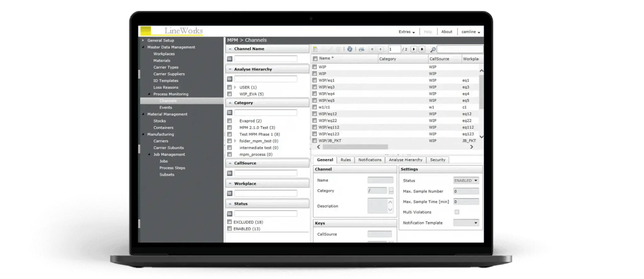644x279 pixels.
Task: Expand General Setup in sidebar
Action: click(143, 40)
